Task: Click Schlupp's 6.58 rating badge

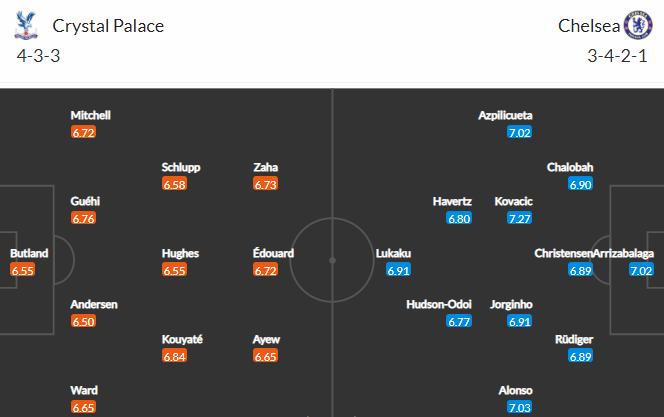Action: click(174, 184)
